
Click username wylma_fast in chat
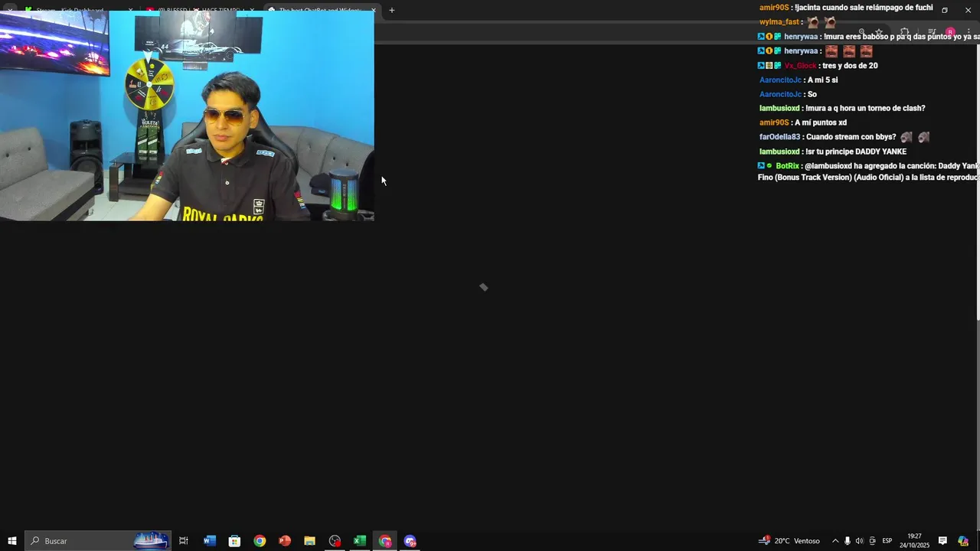tap(779, 22)
